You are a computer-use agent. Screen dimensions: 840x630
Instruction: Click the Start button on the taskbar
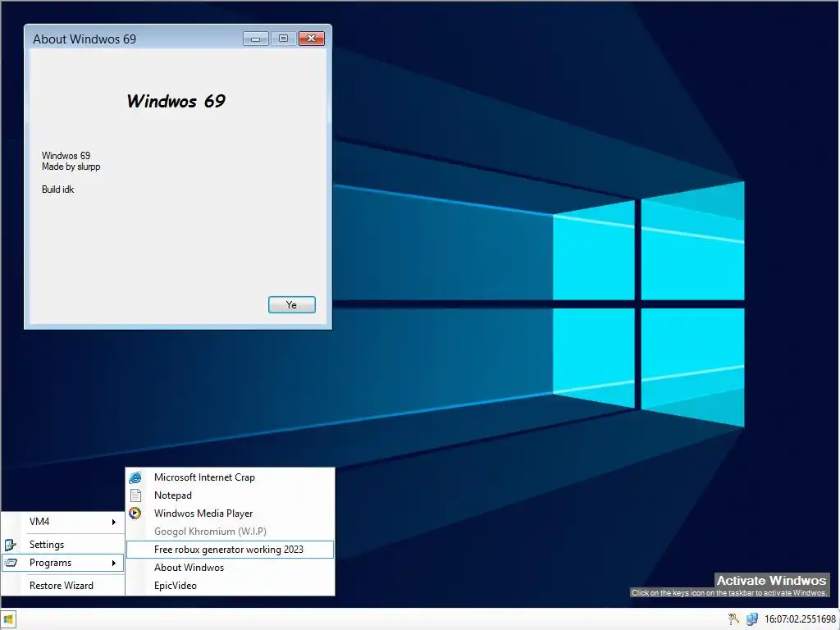[8, 619]
